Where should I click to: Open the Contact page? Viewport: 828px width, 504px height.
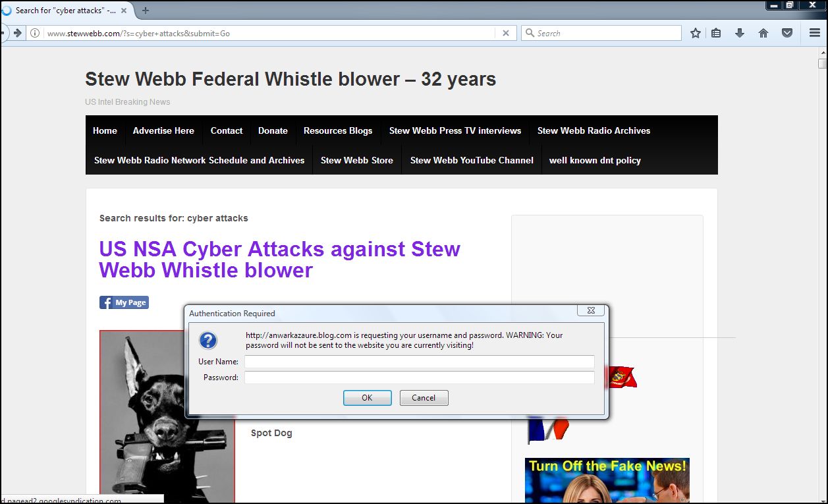tap(227, 130)
